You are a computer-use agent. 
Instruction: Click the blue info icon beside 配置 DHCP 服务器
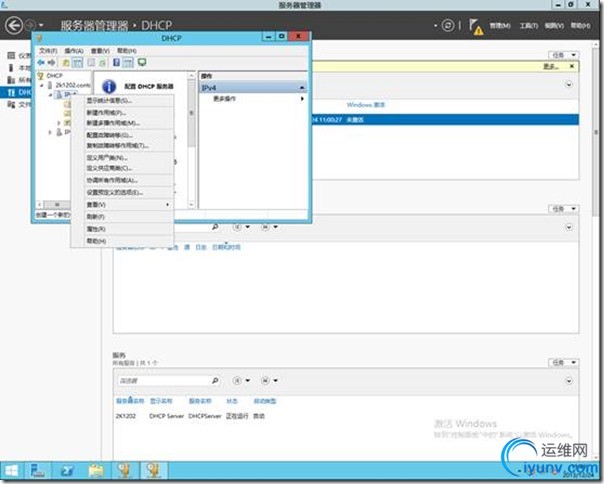(109, 86)
